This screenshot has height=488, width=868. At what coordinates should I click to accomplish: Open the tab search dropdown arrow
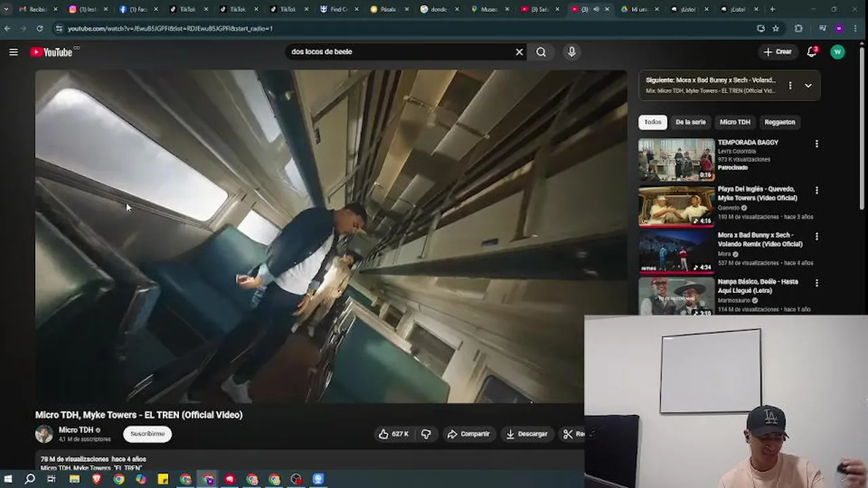(6, 9)
